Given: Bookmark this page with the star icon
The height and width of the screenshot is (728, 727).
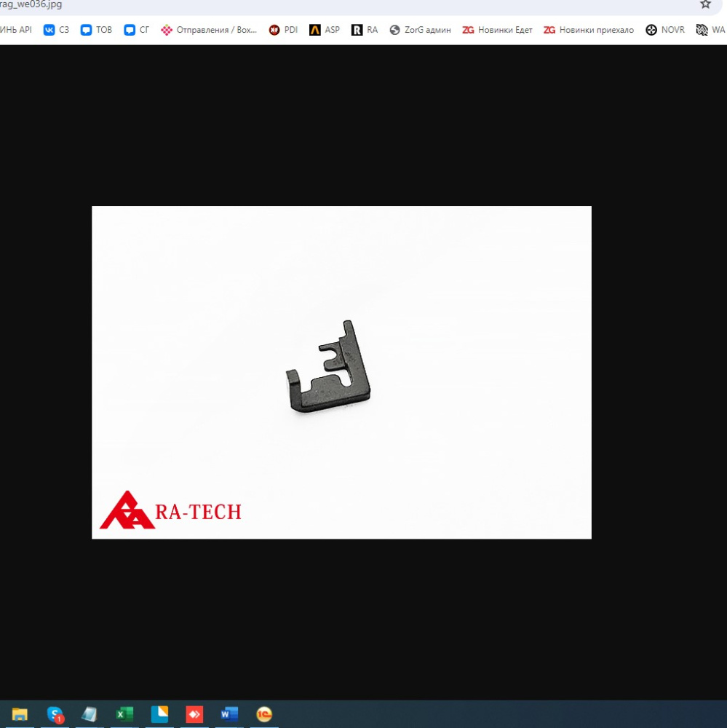Looking at the screenshot, I should click(x=705, y=4).
